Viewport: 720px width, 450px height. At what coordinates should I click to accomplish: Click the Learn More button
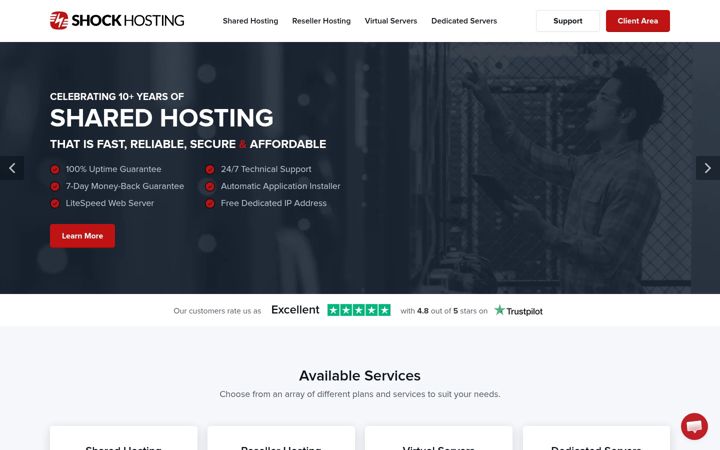pyautogui.click(x=83, y=236)
